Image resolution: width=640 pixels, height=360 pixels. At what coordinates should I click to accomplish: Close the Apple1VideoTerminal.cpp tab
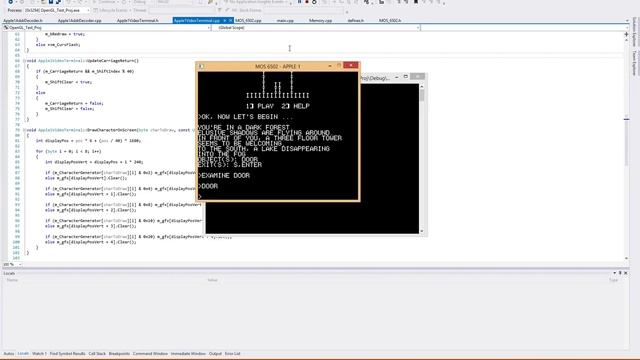coord(231,20)
